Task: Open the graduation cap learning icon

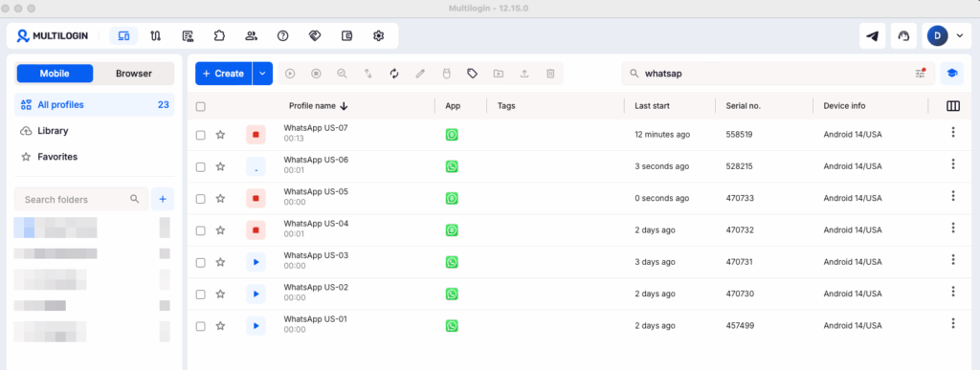Action: [x=951, y=74]
